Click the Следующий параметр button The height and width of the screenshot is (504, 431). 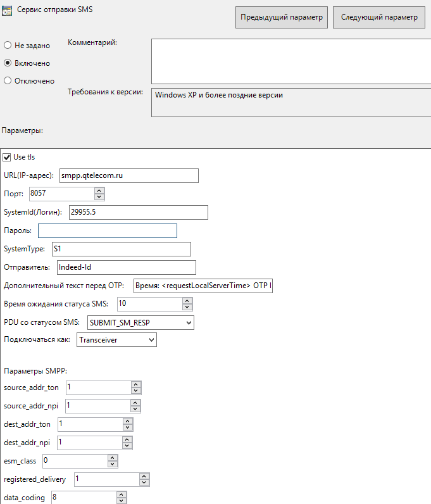pyautogui.click(x=378, y=18)
